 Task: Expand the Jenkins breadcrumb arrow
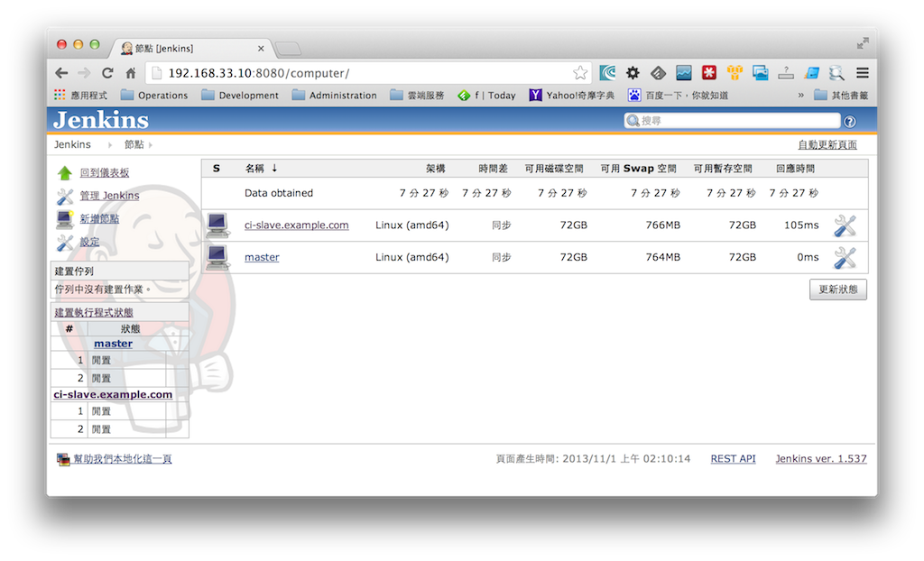click(109, 145)
